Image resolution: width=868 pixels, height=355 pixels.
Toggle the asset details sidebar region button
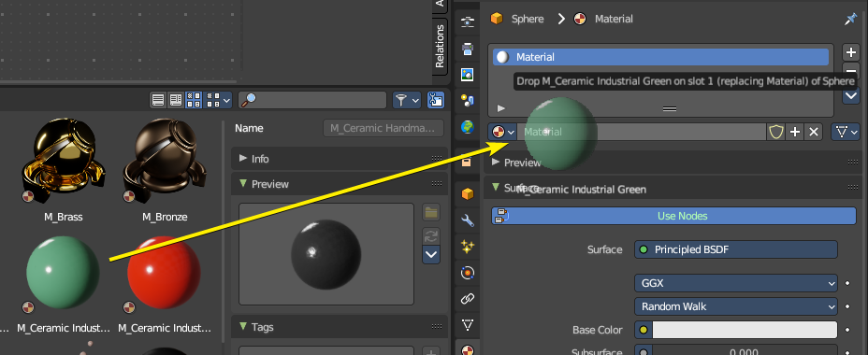436,100
